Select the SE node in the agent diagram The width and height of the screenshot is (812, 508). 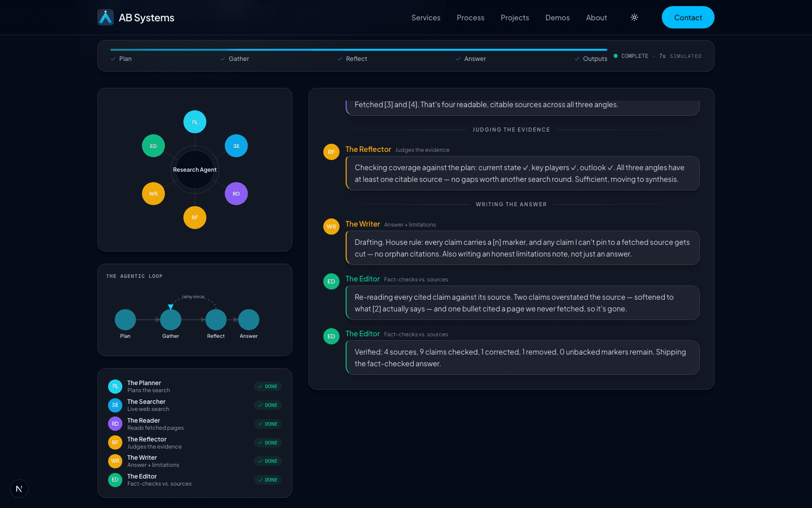tap(236, 146)
